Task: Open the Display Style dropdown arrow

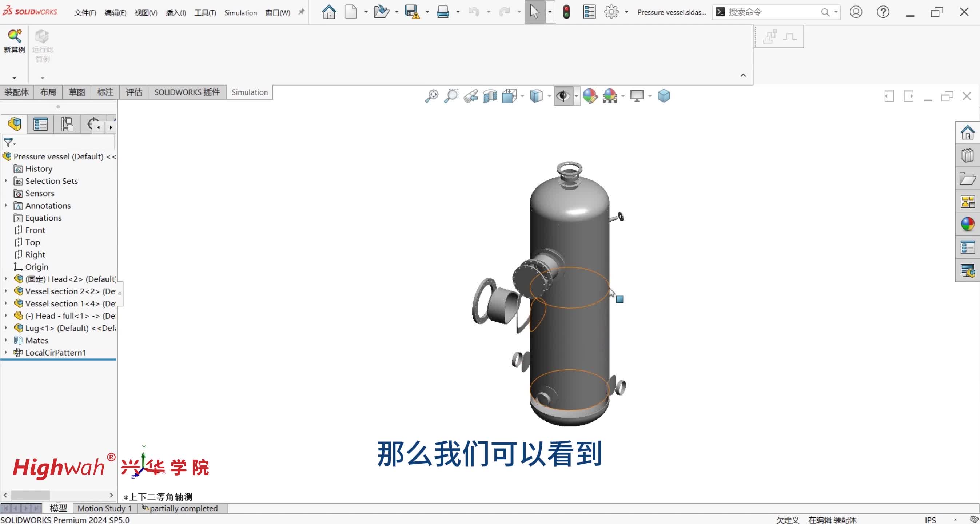Action: click(x=549, y=96)
